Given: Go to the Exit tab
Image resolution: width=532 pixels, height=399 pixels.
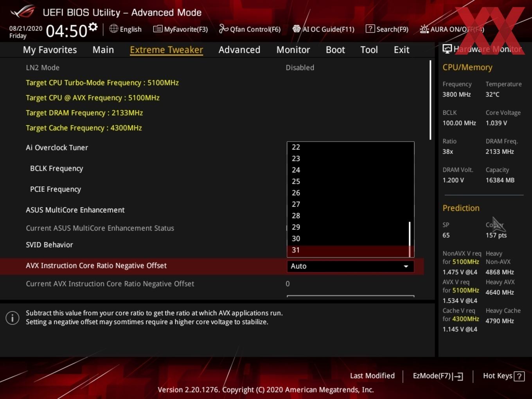Looking at the screenshot, I should point(401,50).
